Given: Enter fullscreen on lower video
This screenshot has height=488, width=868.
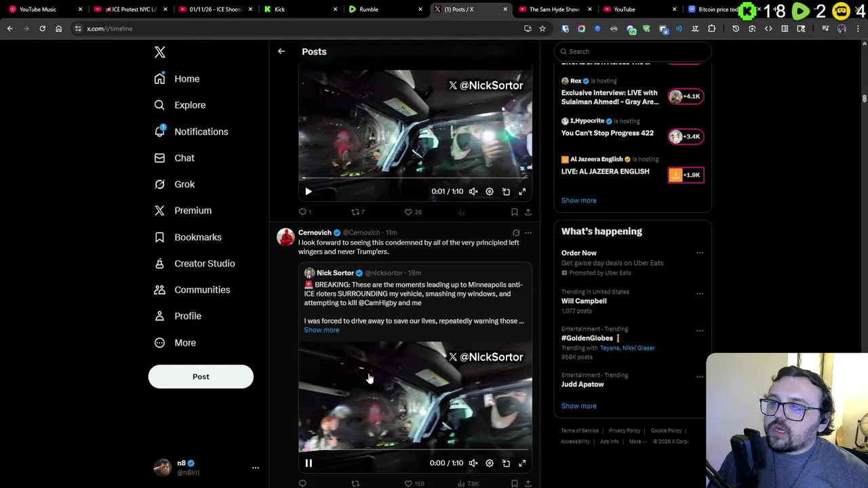Looking at the screenshot, I should 522,464.
